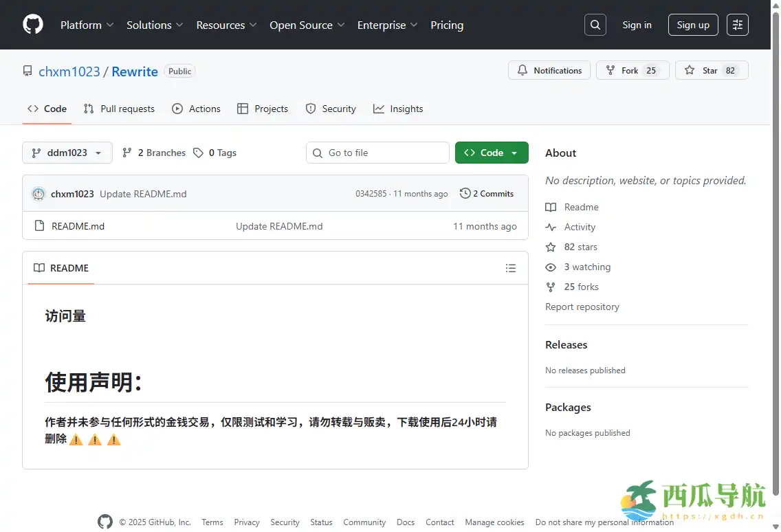The image size is (781, 532).
Task: Open the ddm1023 branch selector dropdown
Action: point(67,153)
